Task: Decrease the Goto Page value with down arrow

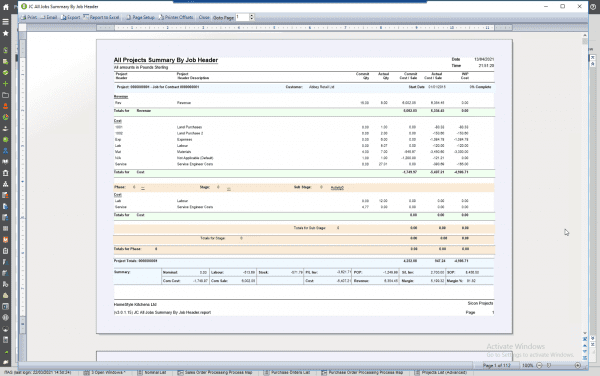Action: click(251, 19)
